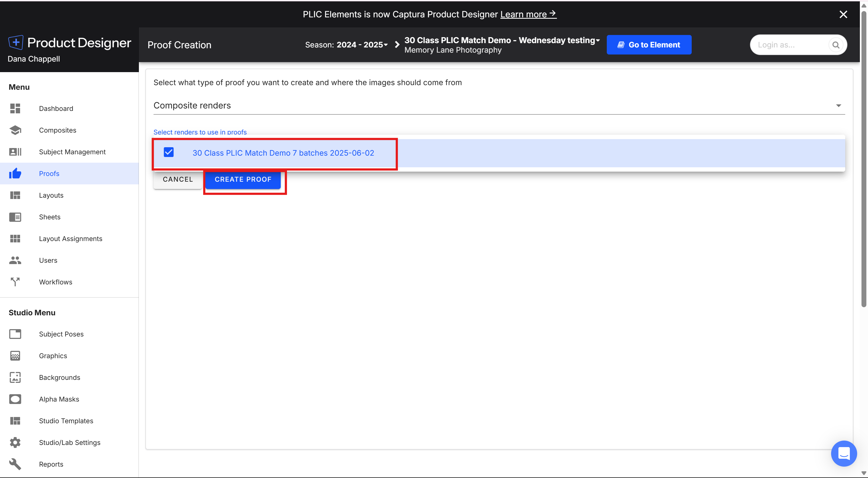
Task: Click the Proofs thumbs-up icon
Action: 15,174
